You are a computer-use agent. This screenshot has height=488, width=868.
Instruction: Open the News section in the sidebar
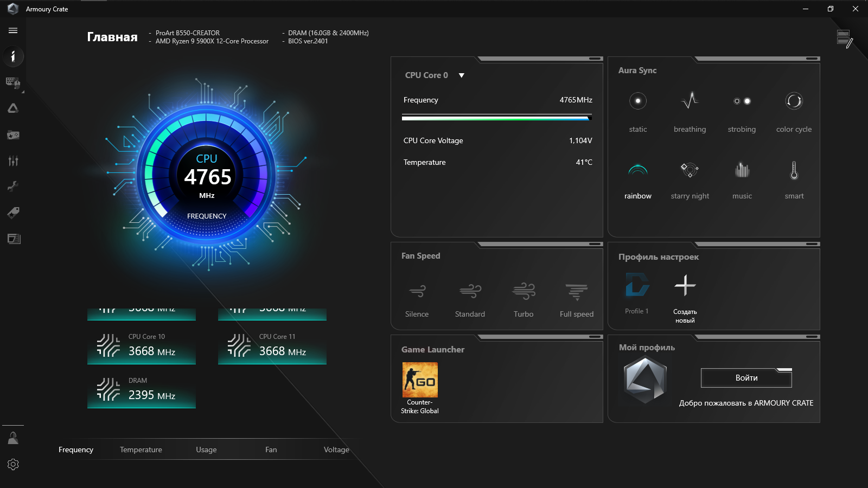point(13,239)
